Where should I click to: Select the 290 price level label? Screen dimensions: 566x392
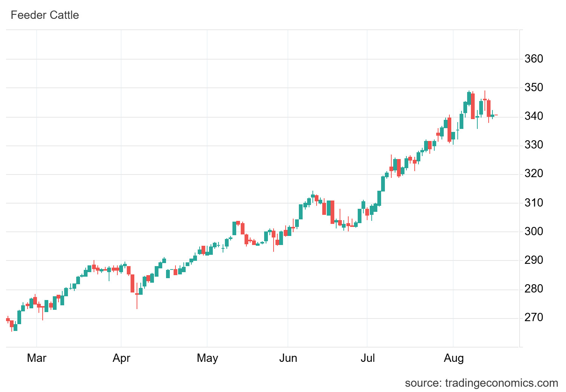pyautogui.click(x=534, y=260)
